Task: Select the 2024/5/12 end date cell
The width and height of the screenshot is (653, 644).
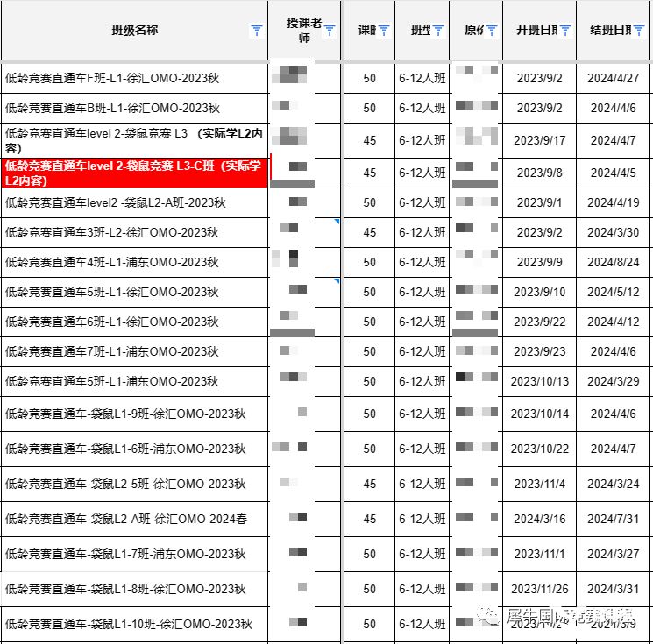Action: [614, 292]
